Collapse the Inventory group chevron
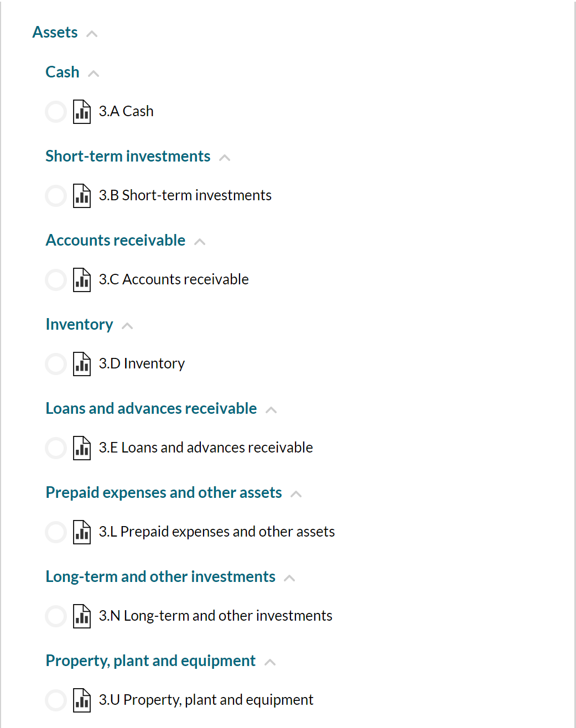Viewport: 576px width, 728px height. (127, 326)
